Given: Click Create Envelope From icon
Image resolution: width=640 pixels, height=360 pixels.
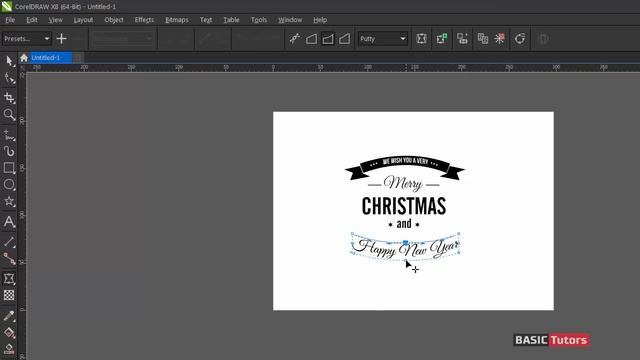Looking at the screenshot, I should [462, 39].
